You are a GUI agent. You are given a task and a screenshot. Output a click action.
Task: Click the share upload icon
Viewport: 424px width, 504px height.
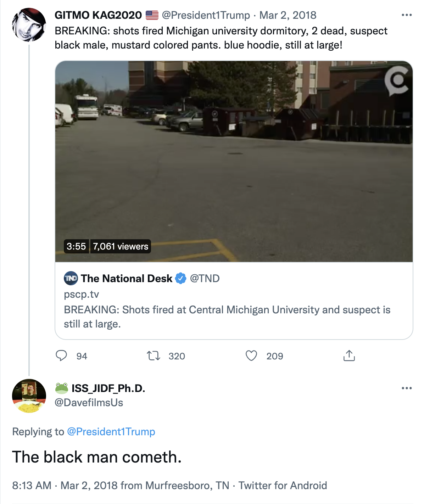[x=349, y=355]
